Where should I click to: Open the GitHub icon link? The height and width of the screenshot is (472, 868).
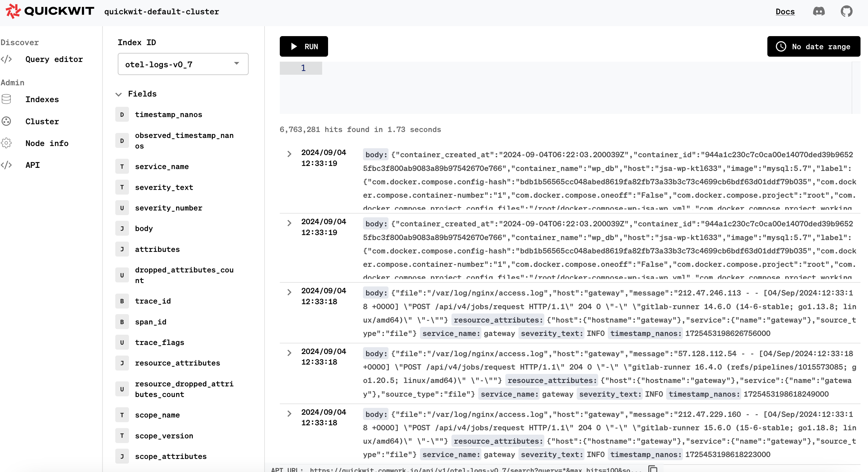[847, 12]
